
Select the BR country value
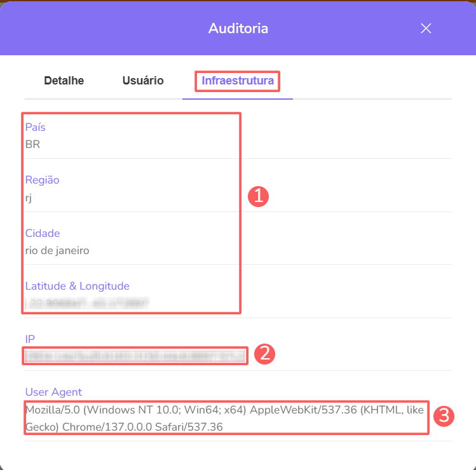[32, 144]
